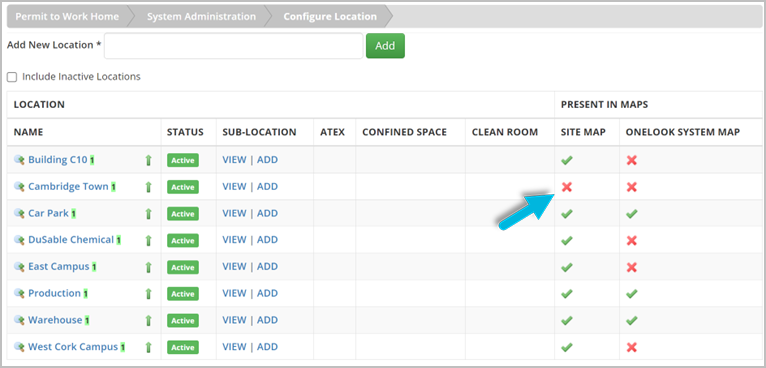Viewport: 766px width, 368px height.
Task: Toggle Active status badge for East Campus
Action: 183,267
